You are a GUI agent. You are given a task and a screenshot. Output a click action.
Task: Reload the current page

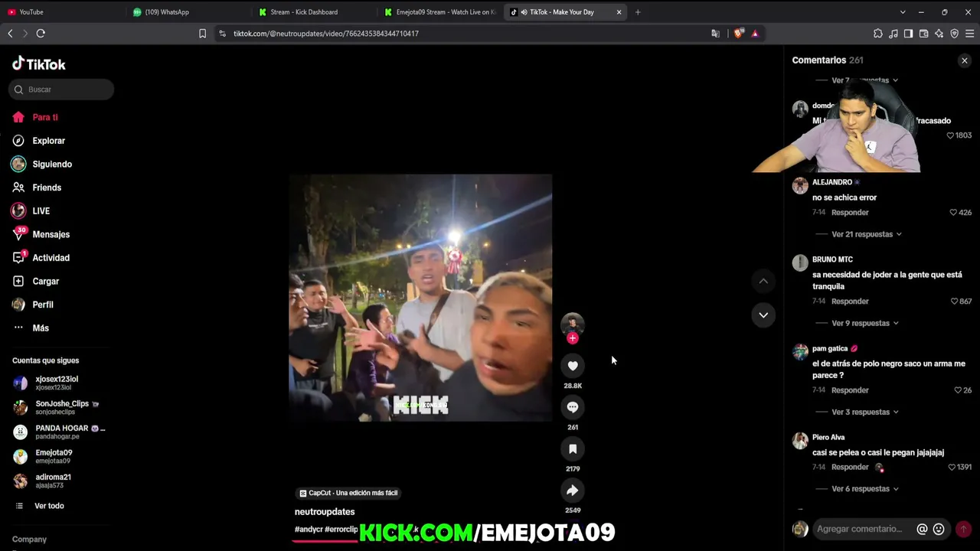click(x=41, y=34)
